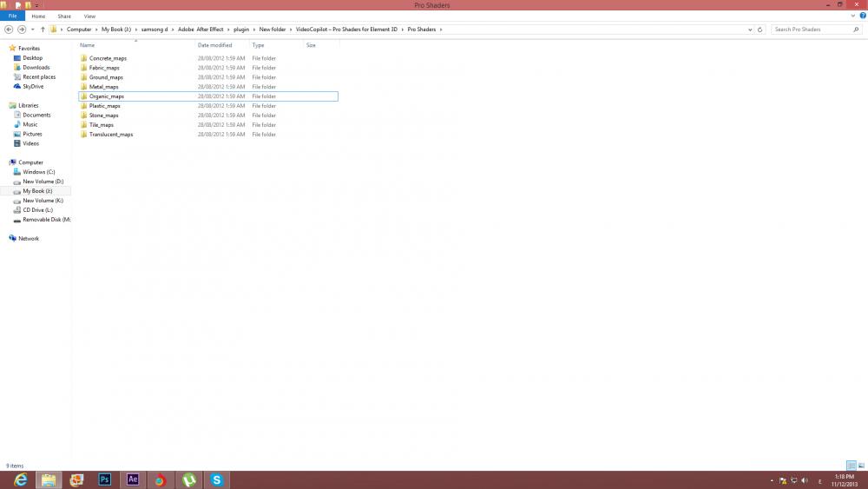Image resolution: width=868 pixels, height=489 pixels.
Task: Switch to the Home ribbon tab
Action: [x=38, y=16]
